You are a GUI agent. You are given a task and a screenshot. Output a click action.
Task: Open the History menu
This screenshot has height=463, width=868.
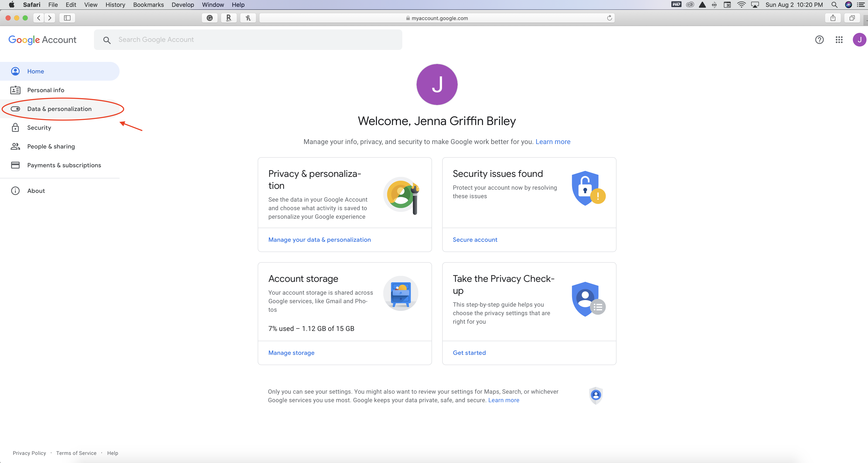pos(115,5)
